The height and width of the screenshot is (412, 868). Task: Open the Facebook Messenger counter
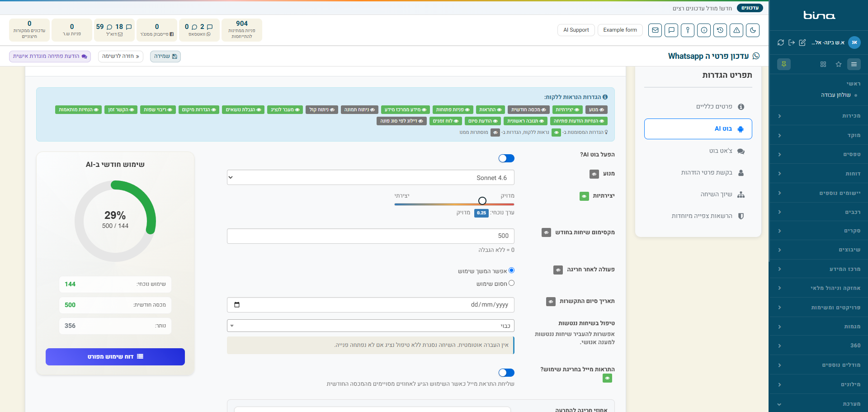157,30
